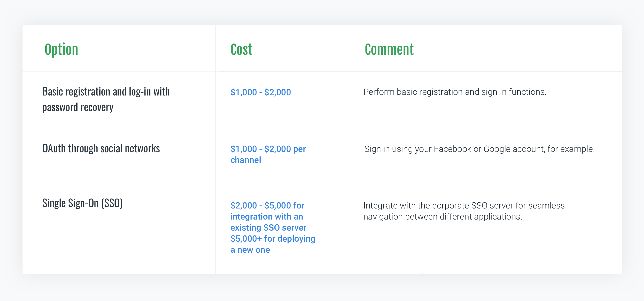
Task: Click the "Perform basic registration" comment
Action: point(454,92)
